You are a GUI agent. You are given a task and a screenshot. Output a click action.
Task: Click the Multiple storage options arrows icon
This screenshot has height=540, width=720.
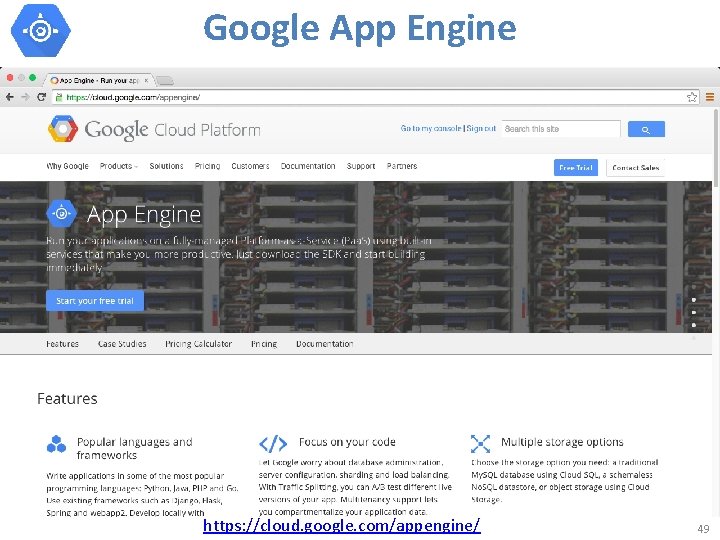click(480, 444)
